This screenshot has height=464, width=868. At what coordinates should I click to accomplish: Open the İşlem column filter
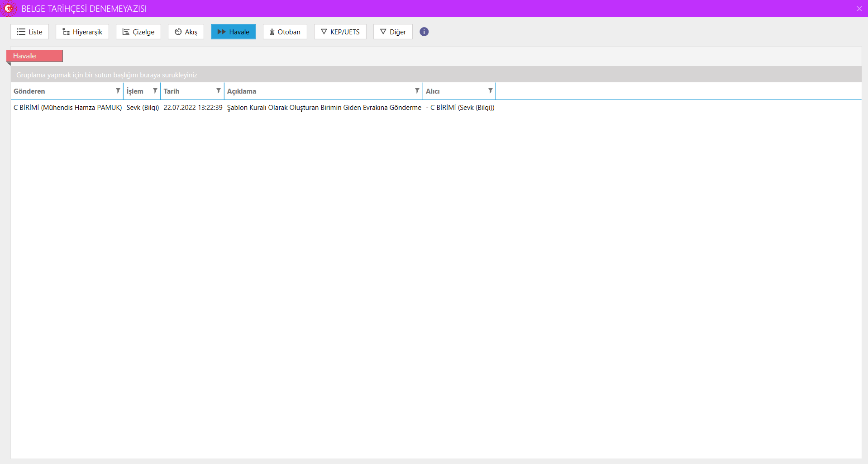tap(155, 91)
